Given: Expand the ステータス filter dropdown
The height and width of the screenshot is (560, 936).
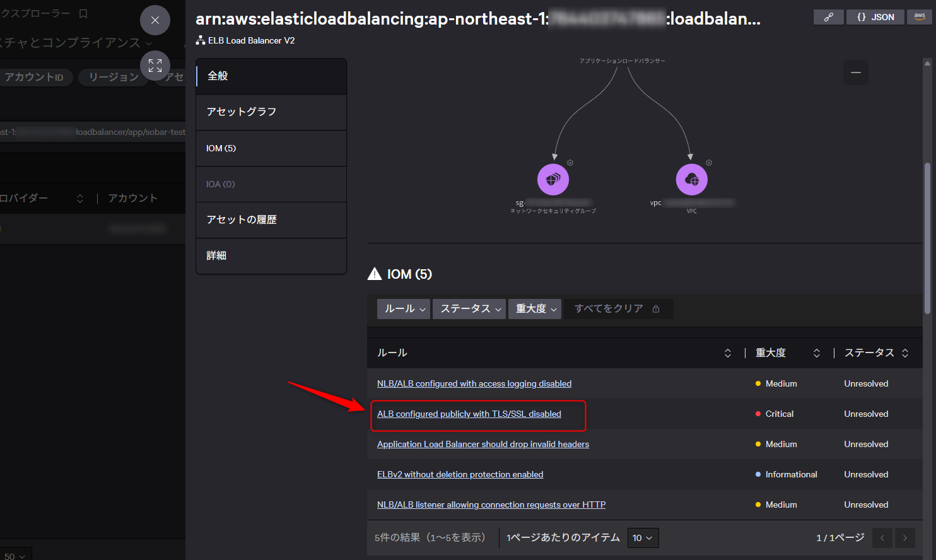Looking at the screenshot, I should (x=469, y=309).
